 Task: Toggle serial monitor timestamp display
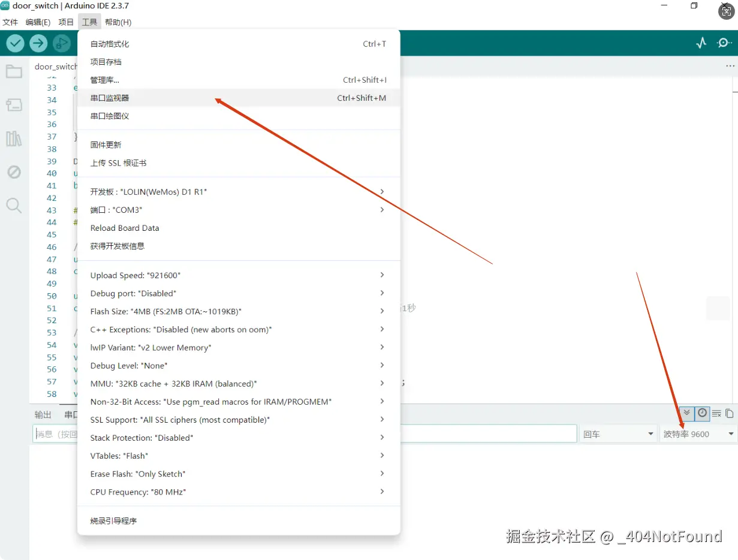click(x=702, y=414)
